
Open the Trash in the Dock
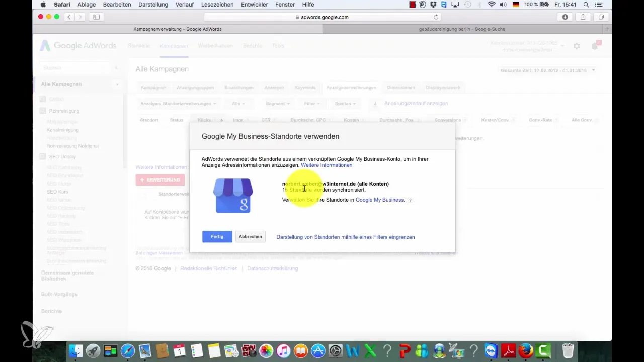click(x=568, y=350)
